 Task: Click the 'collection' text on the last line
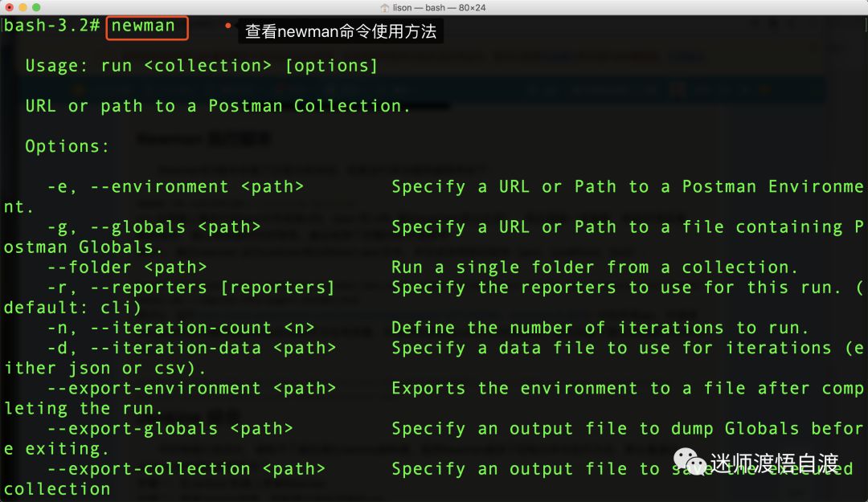point(56,488)
